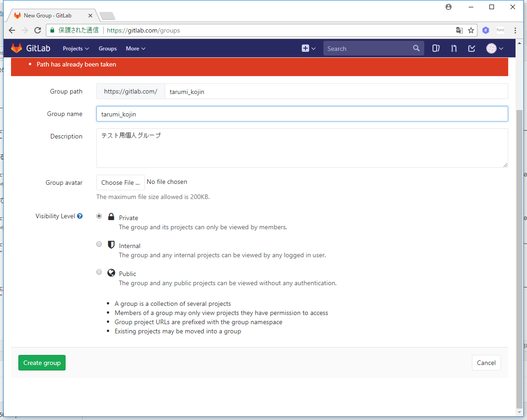
Task: Click the browser reload icon
Action: [x=38, y=30]
